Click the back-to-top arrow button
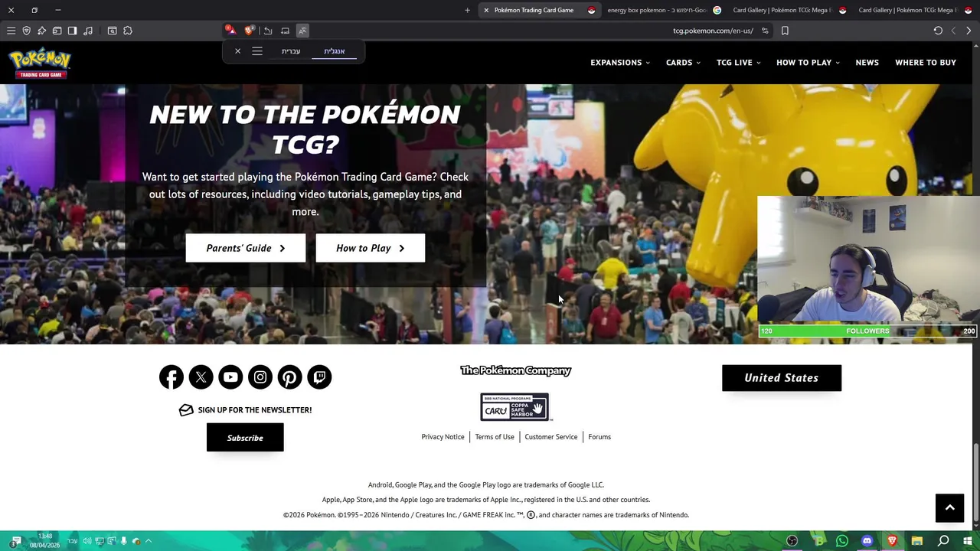 pos(949,507)
